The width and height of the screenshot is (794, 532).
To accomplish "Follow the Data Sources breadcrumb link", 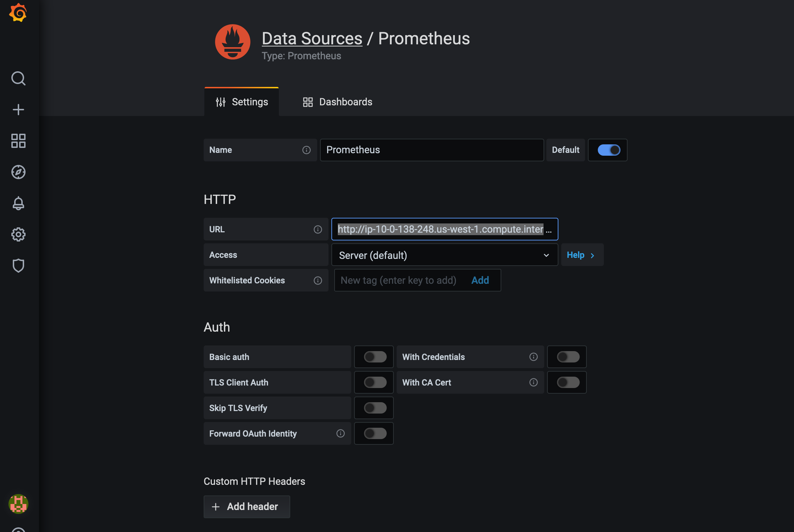I will click(312, 38).
